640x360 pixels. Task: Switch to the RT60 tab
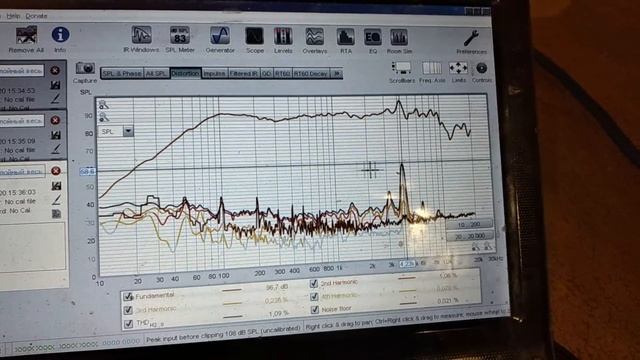(x=282, y=73)
